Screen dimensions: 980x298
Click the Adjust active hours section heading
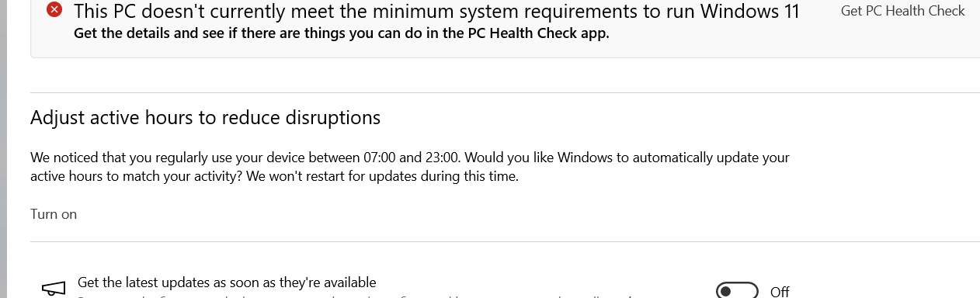[x=206, y=117]
